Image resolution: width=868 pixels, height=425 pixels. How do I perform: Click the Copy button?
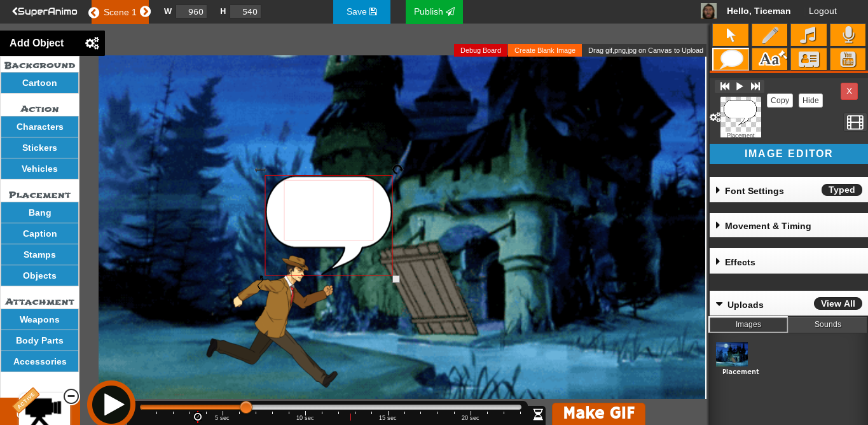point(780,101)
